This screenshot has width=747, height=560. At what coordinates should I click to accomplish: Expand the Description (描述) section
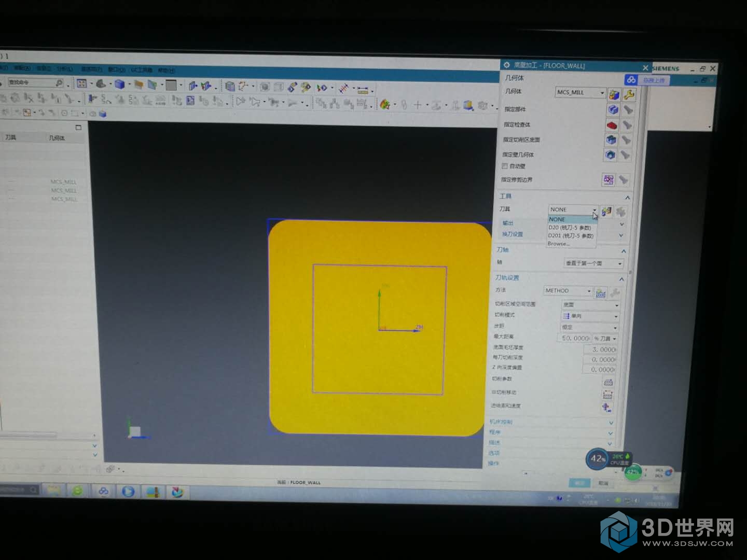coord(610,444)
